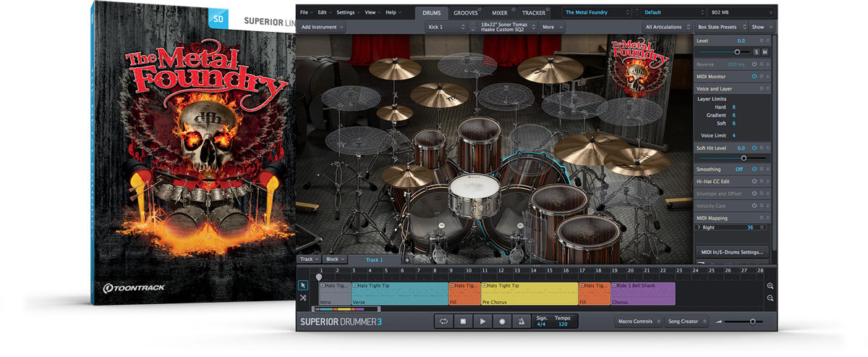Adjust the Level slider handle
The image size is (868, 357).
point(737,52)
